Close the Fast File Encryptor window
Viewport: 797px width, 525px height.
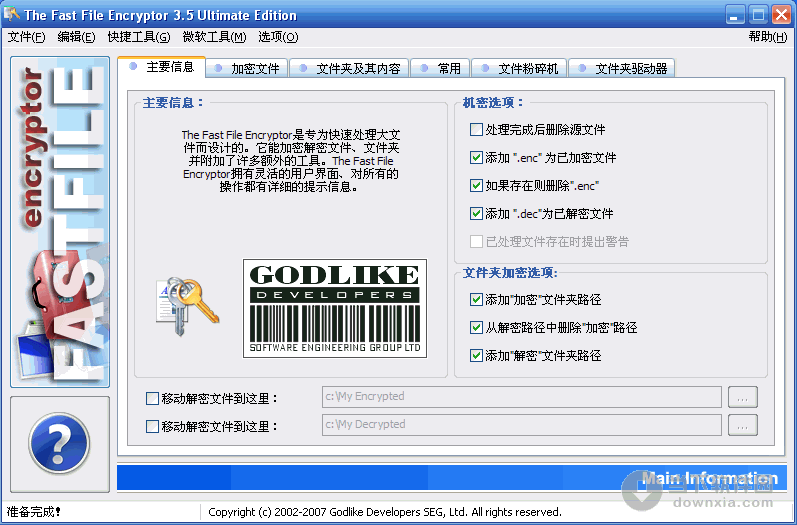pos(781,15)
